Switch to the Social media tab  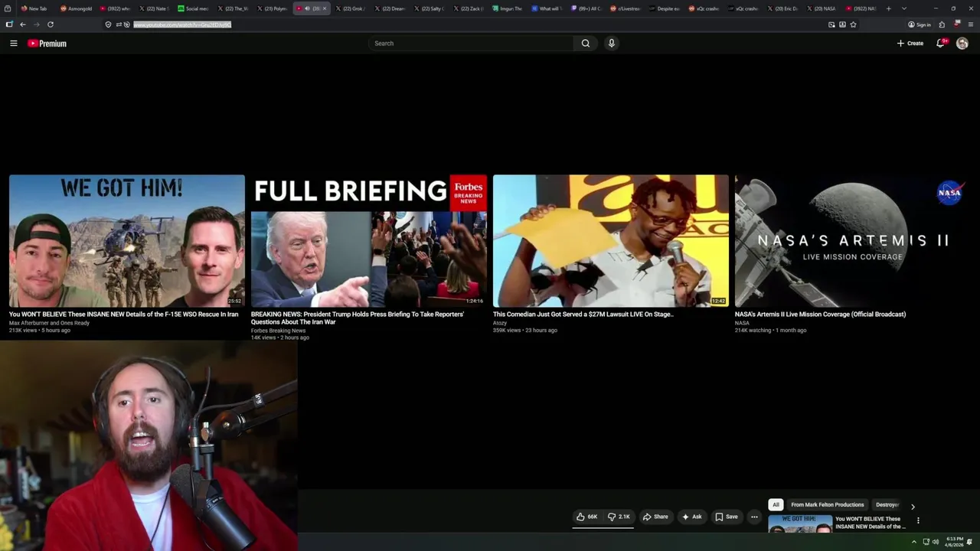pos(194,8)
